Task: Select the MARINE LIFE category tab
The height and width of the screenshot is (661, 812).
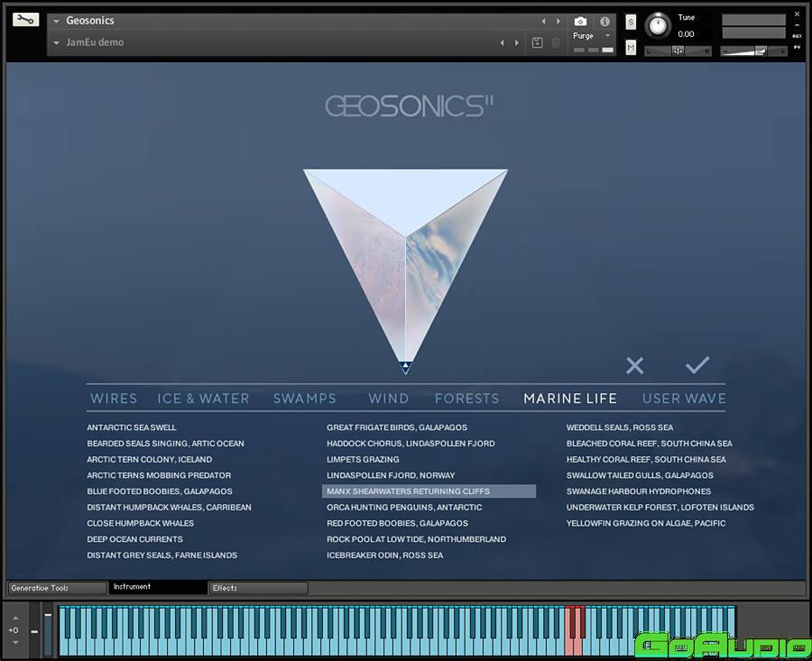Action: pos(570,398)
